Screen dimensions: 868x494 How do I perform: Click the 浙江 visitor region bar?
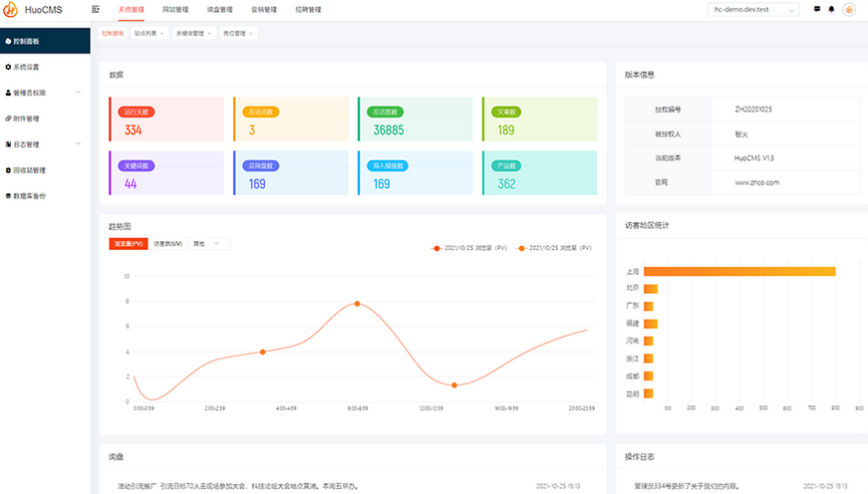(x=648, y=359)
